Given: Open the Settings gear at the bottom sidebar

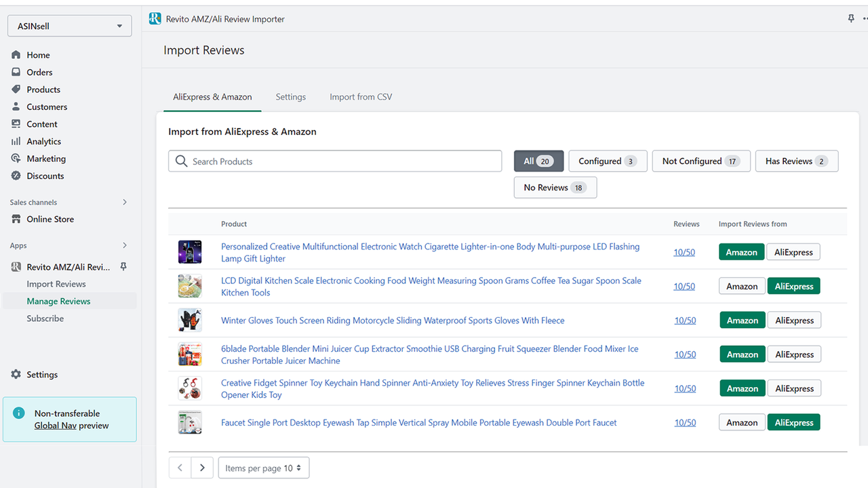Looking at the screenshot, I should click(x=16, y=374).
